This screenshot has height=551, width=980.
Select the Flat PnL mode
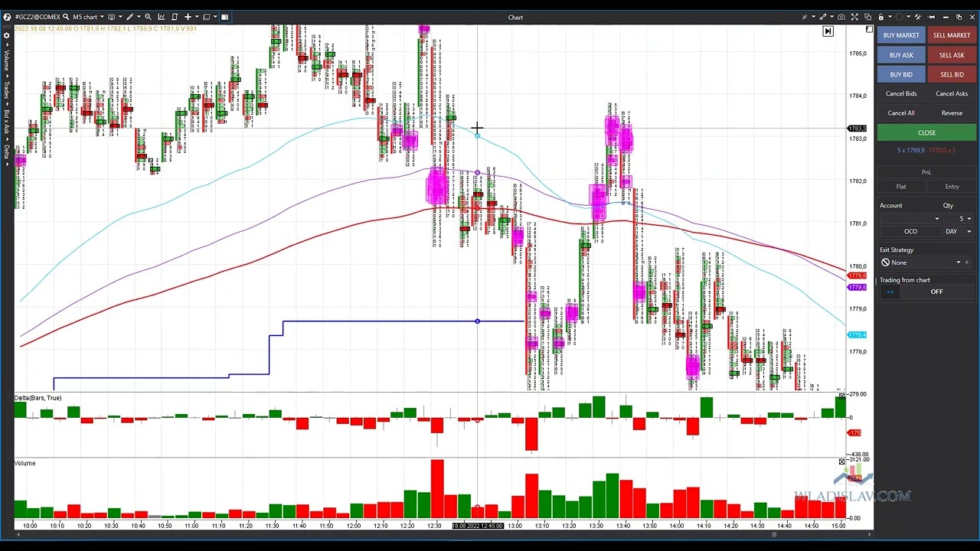point(901,187)
